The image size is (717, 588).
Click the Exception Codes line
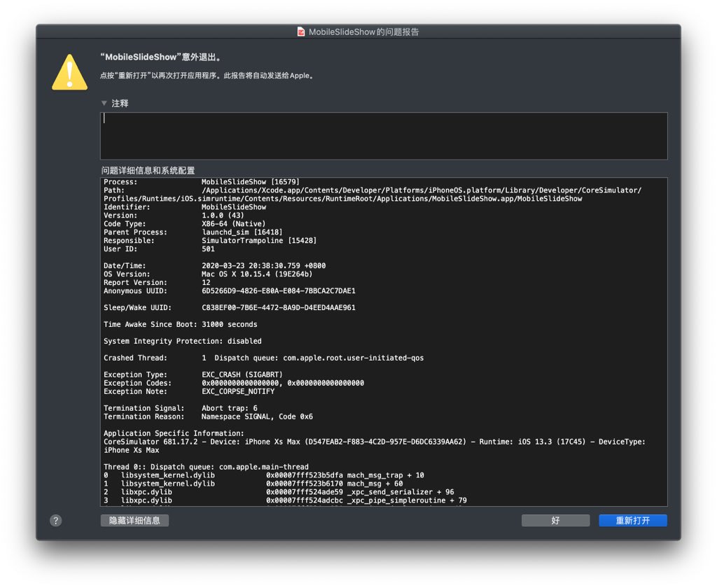(234, 383)
